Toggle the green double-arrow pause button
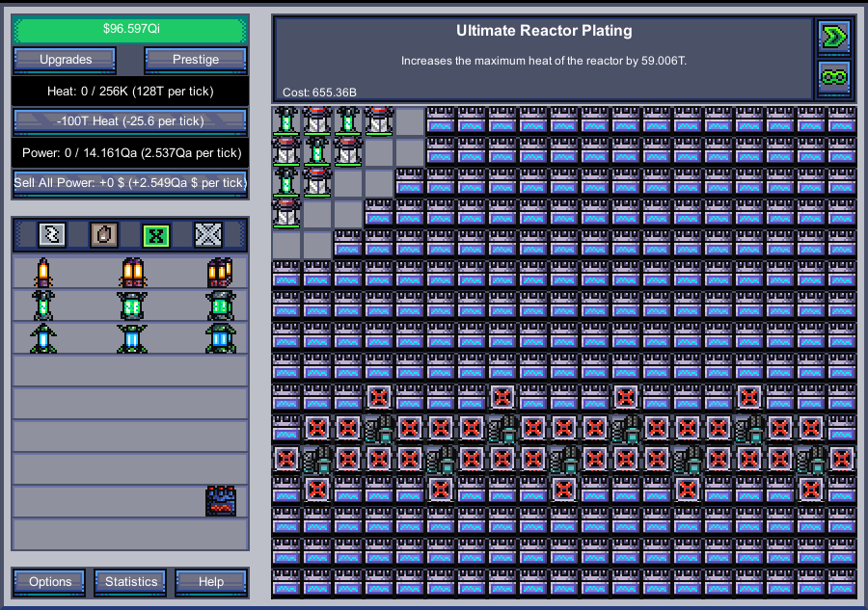Viewport: 868px width, 610px height. (x=833, y=38)
